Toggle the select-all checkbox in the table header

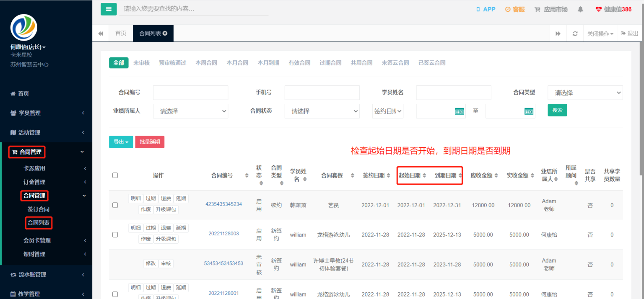click(x=115, y=175)
